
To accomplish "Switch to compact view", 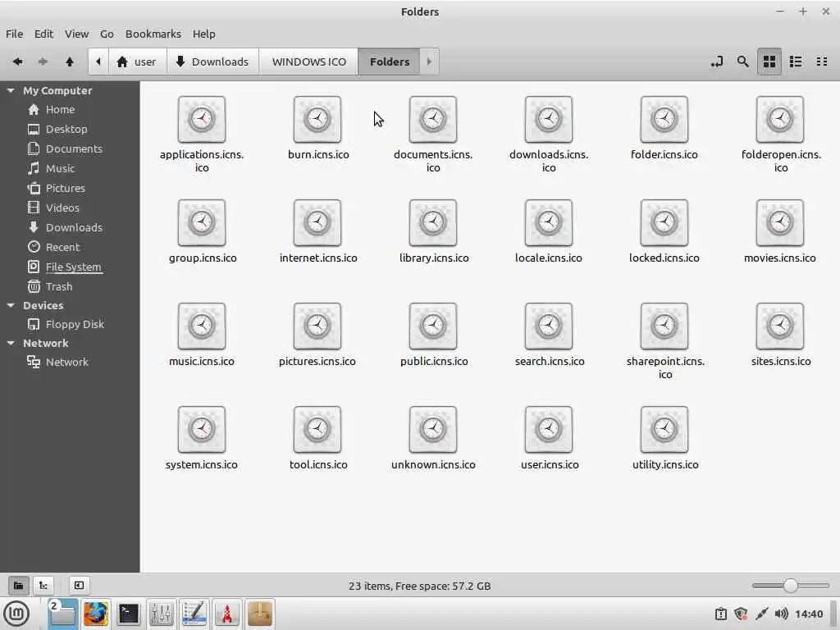I will coord(822,62).
